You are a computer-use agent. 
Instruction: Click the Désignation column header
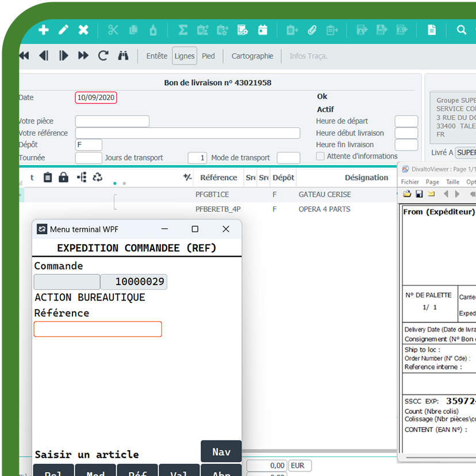pyautogui.click(x=366, y=178)
